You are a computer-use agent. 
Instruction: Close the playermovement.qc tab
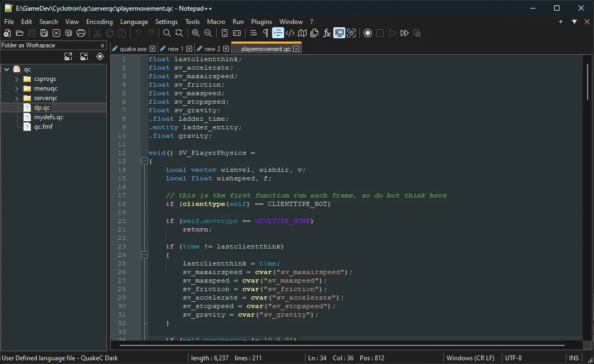(x=296, y=49)
